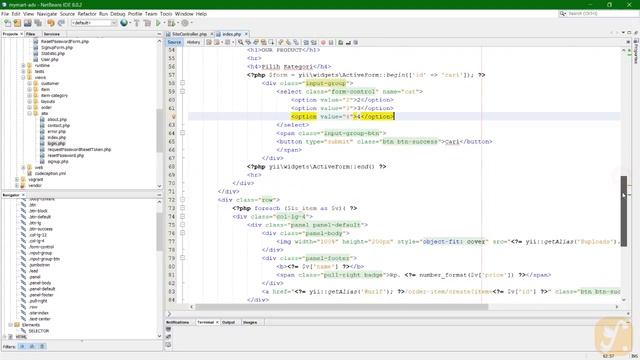640x360 pixels.
Task: Click the New File toolbar icon
Action: click(8, 23)
